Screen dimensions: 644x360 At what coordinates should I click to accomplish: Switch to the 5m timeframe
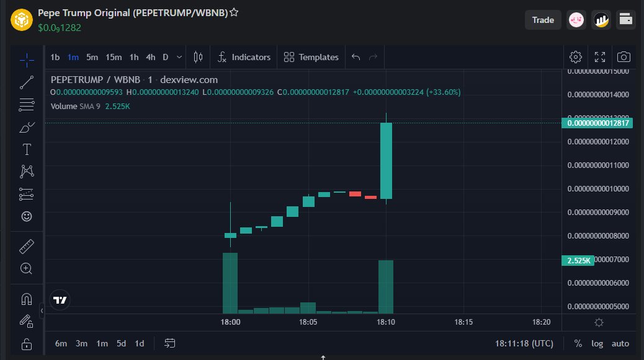click(92, 56)
